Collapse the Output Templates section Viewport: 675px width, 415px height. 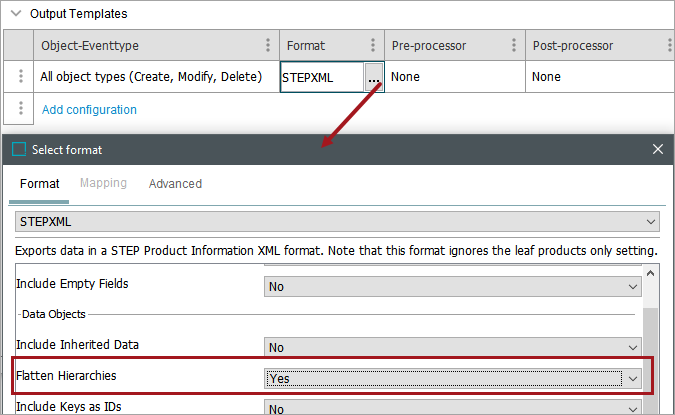coord(15,14)
